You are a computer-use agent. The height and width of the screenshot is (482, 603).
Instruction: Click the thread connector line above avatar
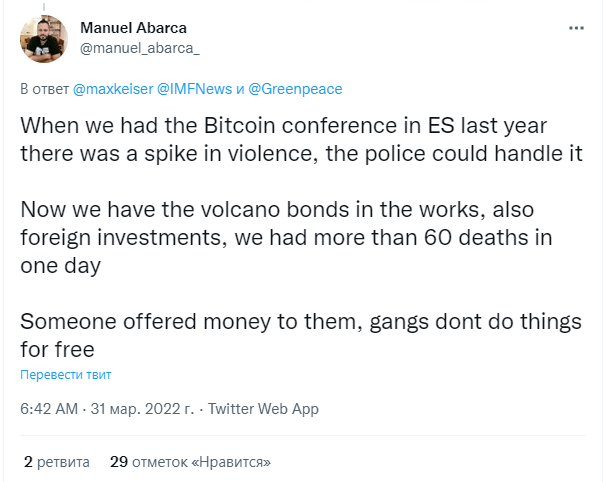[44, 7]
